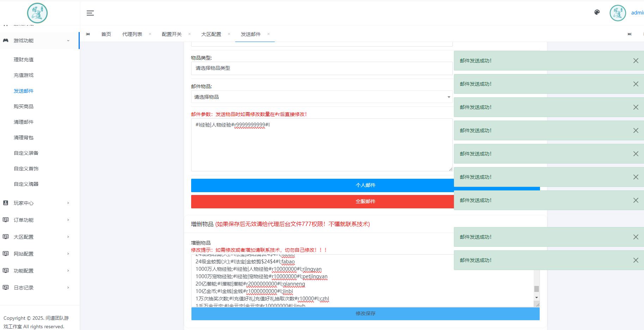
Task: Click the site logo in sidebar
Action: [x=37, y=13]
